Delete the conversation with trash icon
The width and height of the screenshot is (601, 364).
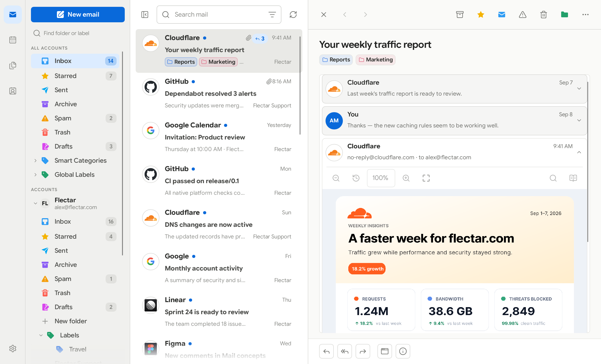click(543, 15)
